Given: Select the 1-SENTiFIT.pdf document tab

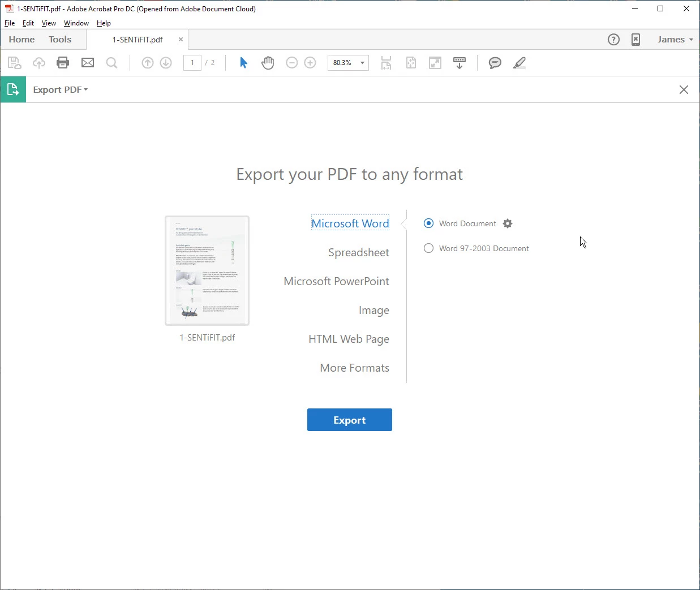Looking at the screenshot, I should (138, 40).
